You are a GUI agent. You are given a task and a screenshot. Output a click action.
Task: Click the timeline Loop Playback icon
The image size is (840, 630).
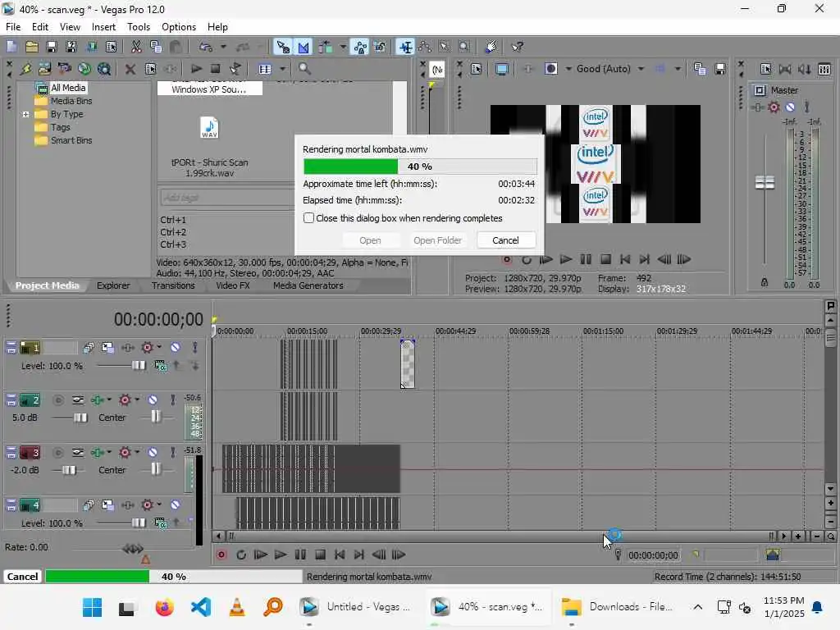pyautogui.click(x=241, y=555)
